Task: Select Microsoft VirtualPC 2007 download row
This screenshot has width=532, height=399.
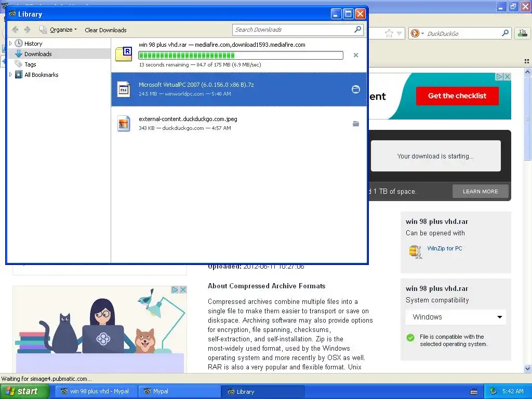Action: pos(239,89)
